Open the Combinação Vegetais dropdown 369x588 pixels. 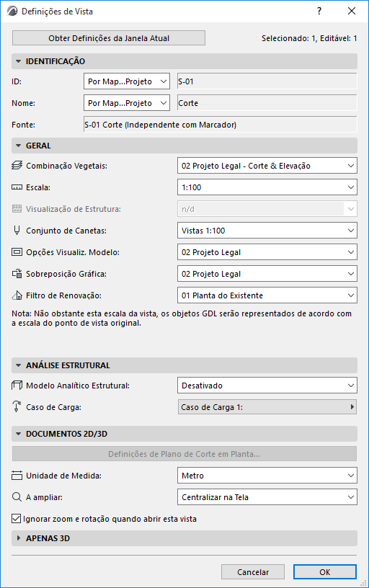(x=267, y=166)
